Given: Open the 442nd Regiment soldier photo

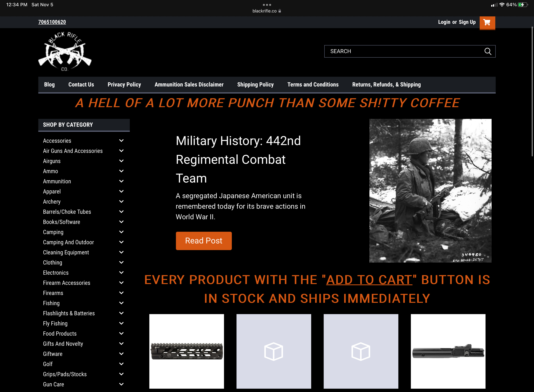Looking at the screenshot, I should click(430, 191).
